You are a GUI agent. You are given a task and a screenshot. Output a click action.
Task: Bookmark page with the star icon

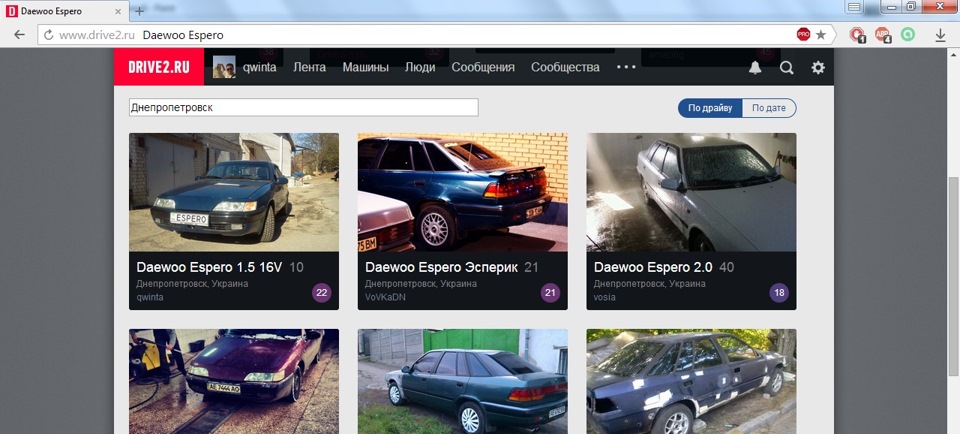coord(821,35)
